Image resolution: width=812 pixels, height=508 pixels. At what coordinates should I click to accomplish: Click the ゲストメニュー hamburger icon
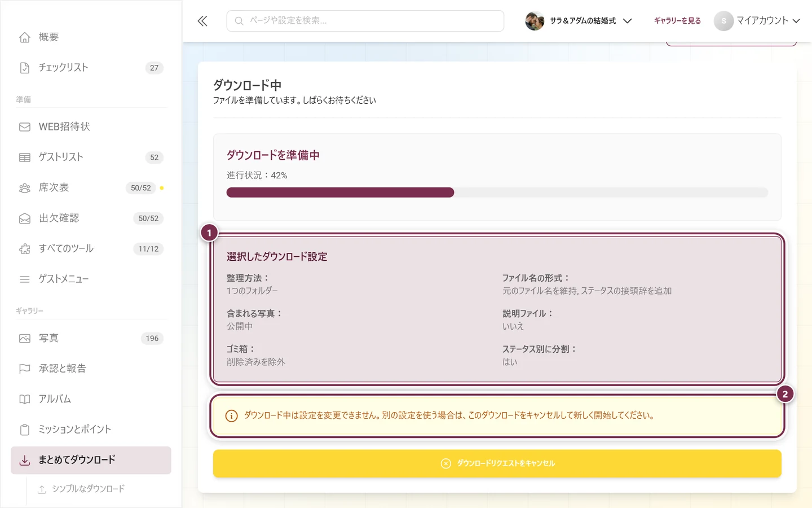click(x=24, y=279)
